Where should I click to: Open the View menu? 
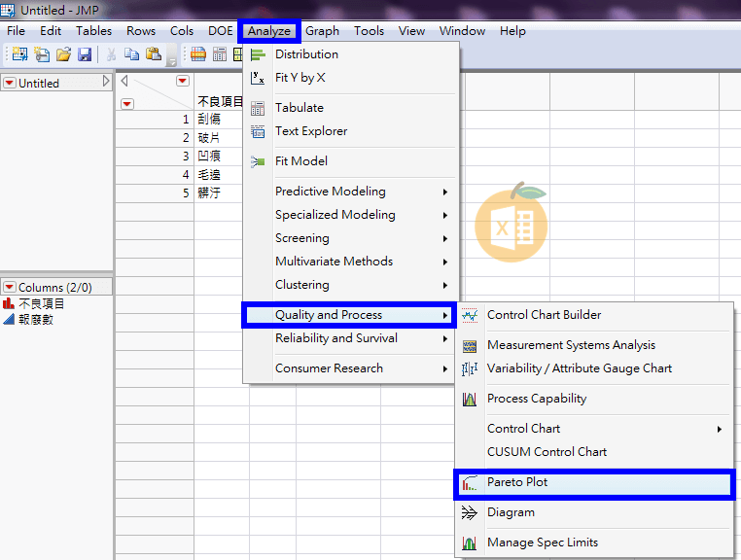pyautogui.click(x=411, y=31)
